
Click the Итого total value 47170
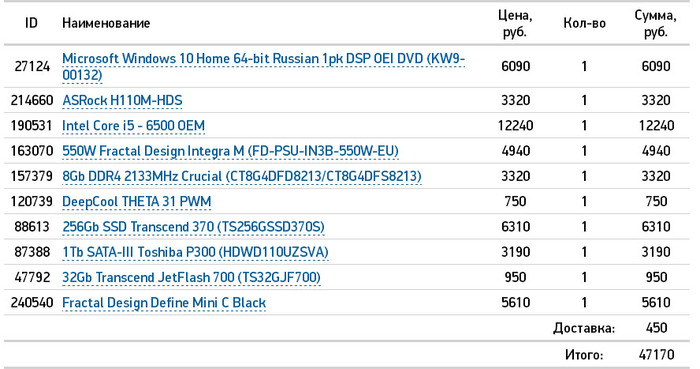656,354
